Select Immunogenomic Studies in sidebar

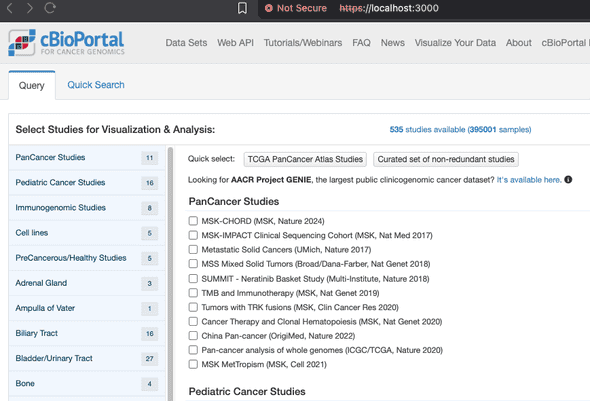tap(87, 208)
